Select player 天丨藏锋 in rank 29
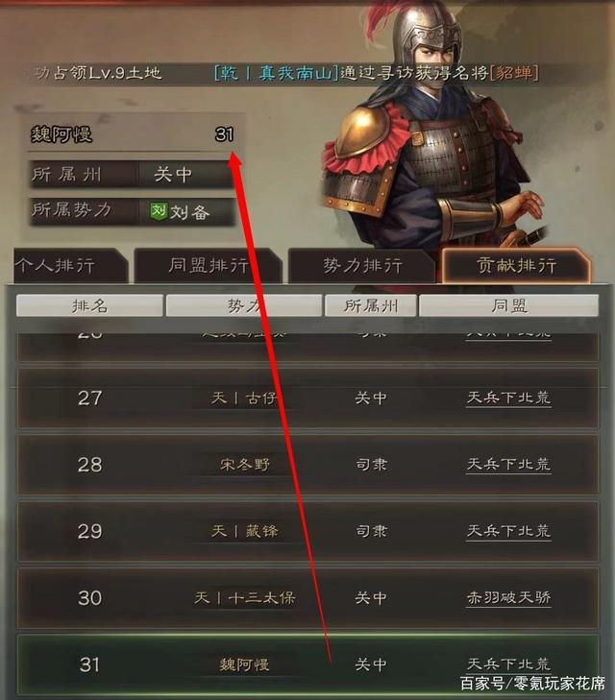 [x=245, y=531]
